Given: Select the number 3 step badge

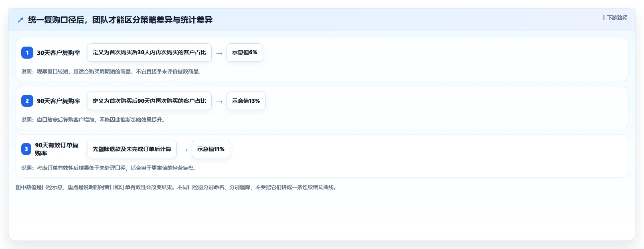Looking at the screenshot, I should click(26, 149).
